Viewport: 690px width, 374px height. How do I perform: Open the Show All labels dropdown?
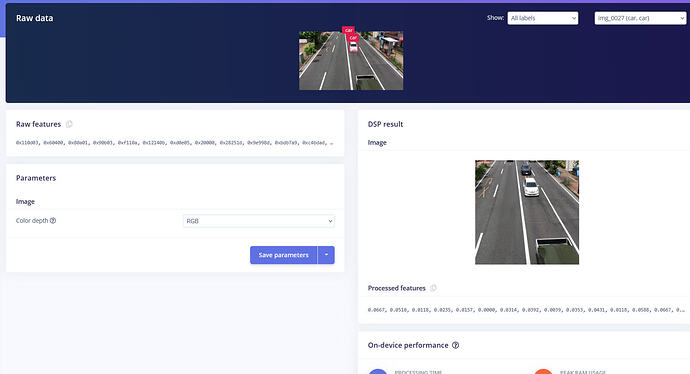pos(543,18)
